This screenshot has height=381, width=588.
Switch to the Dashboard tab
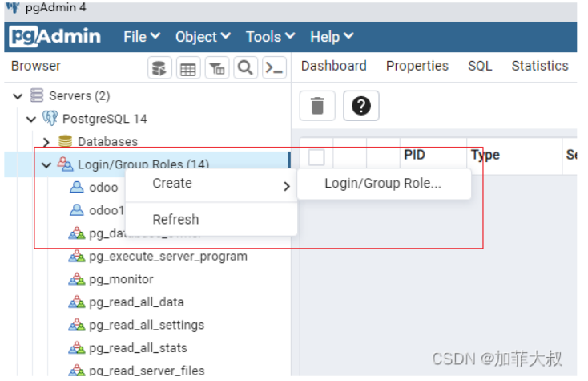(334, 66)
